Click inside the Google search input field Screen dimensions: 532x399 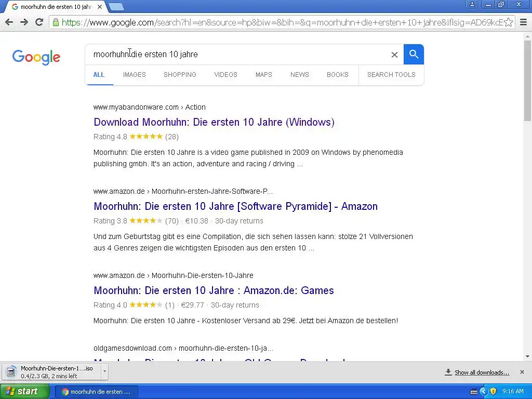coord(237,54)
